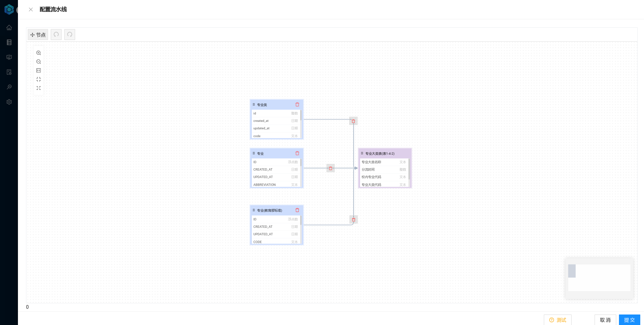Click the 取消 cancel button
644x325 pixels.
point(605,320)
